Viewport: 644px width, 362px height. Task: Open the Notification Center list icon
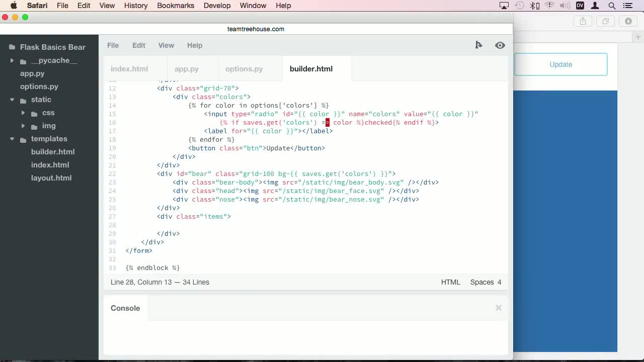(x=627, y=6)
